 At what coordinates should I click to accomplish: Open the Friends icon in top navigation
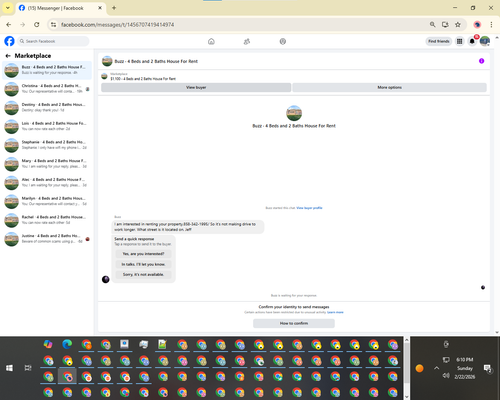tap(247, 41)
